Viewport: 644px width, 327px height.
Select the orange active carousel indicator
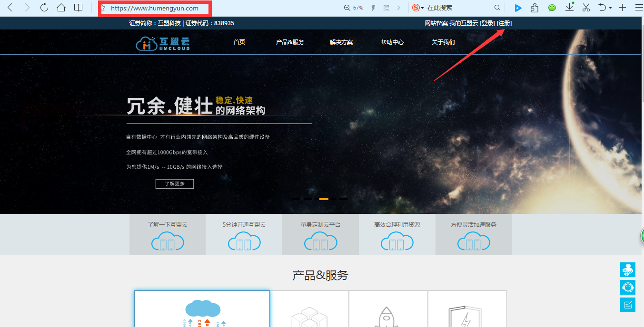point(324,199)
